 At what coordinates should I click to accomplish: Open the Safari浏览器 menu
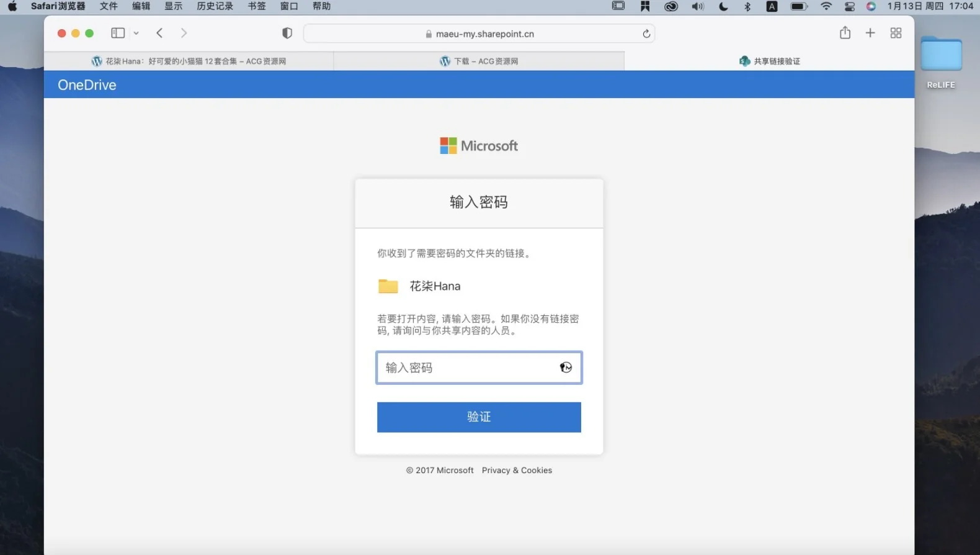point(58,6)
